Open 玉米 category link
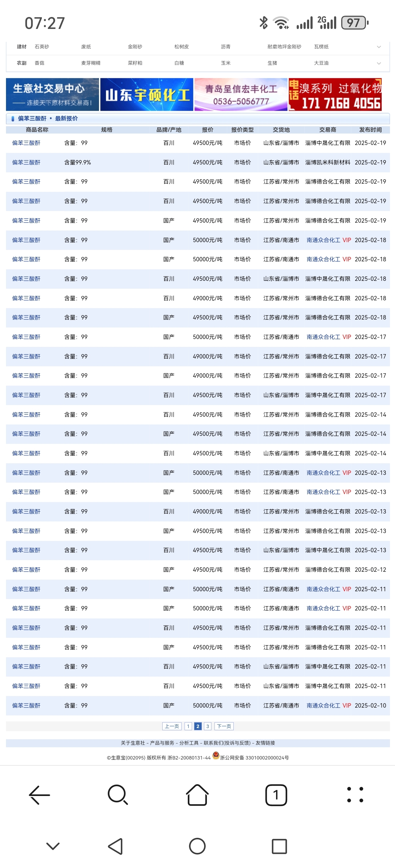395x868 pixels. point(225,63)
